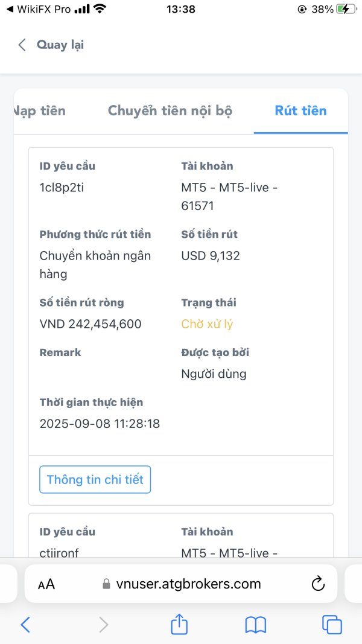
Task: Open the AA reader text-size menu
Action: [x=46, y=584]
